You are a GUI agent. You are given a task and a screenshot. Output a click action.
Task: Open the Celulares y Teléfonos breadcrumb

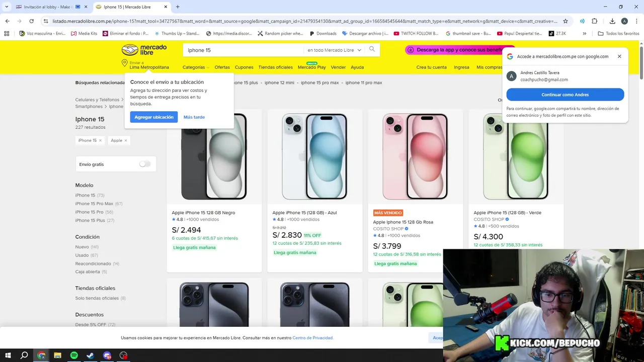(97, 100)
